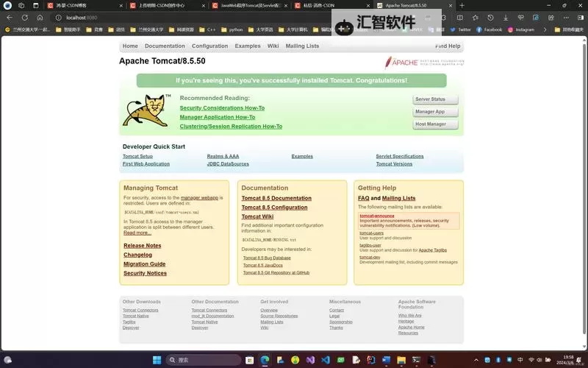Open the Windows Start menu
This screenshot has width=588, height=368.
[x=157, y=360]
